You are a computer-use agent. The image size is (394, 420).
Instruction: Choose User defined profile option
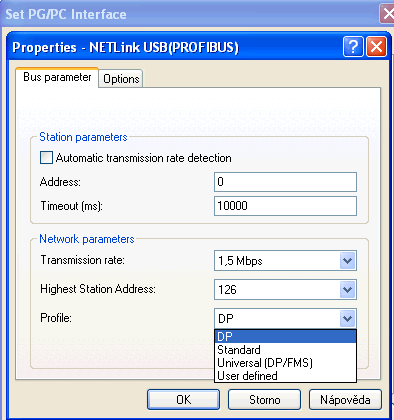pyautogui.click(x=285, y=376)
